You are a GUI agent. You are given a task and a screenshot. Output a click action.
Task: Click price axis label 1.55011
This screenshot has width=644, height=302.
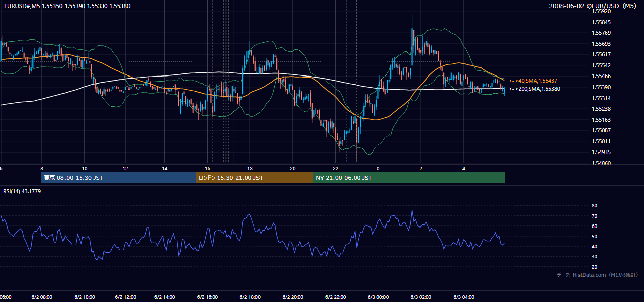[602, 141]
